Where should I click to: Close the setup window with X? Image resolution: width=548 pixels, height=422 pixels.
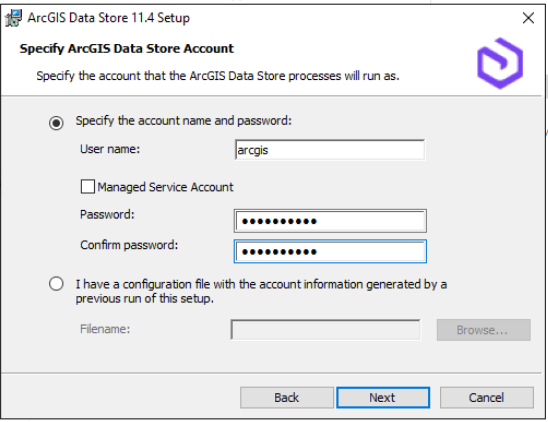(x=528, y=18)
